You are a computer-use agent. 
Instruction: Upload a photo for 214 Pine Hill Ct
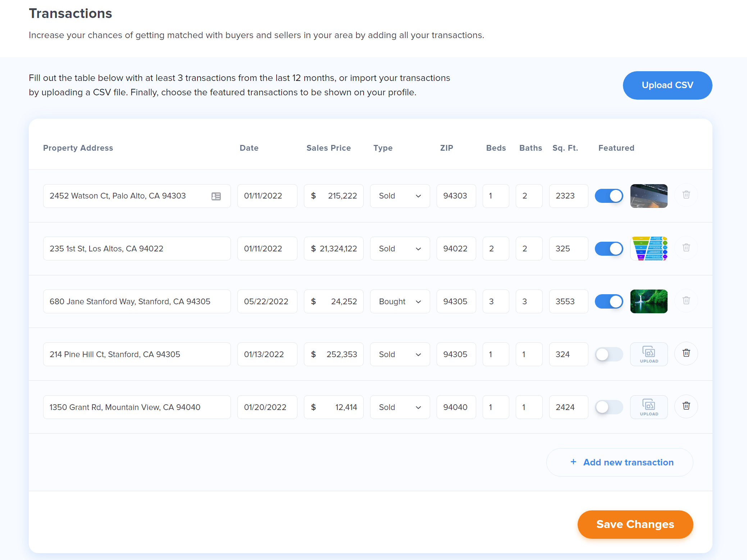[648, 354]
